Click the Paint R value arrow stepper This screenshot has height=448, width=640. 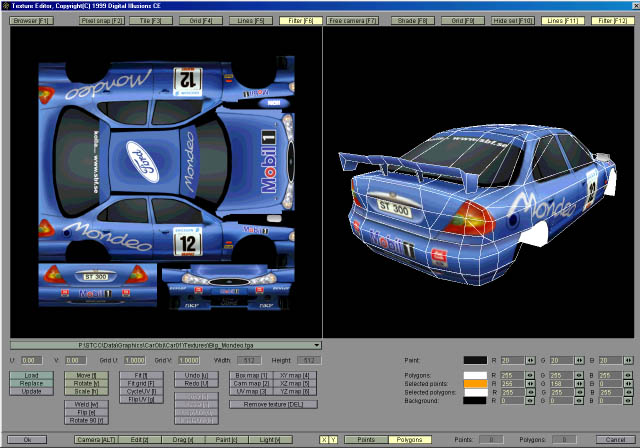pos(530,360)
